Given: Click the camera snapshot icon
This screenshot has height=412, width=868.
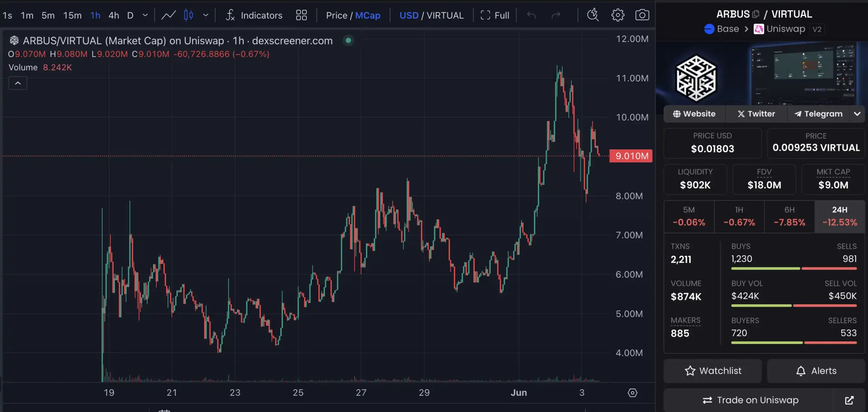Looking at the screenshot, I should (x=642, y=15).
